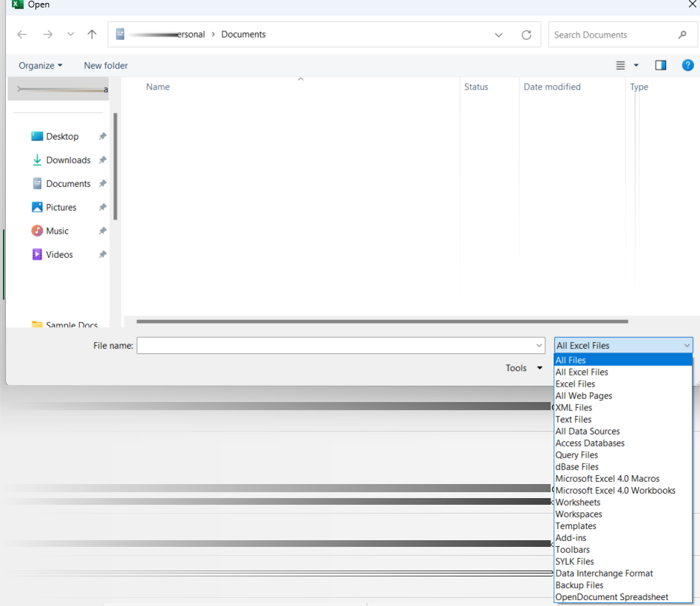Select All Data Sources option
Screen dimensions: 700x606
point(623,431)
